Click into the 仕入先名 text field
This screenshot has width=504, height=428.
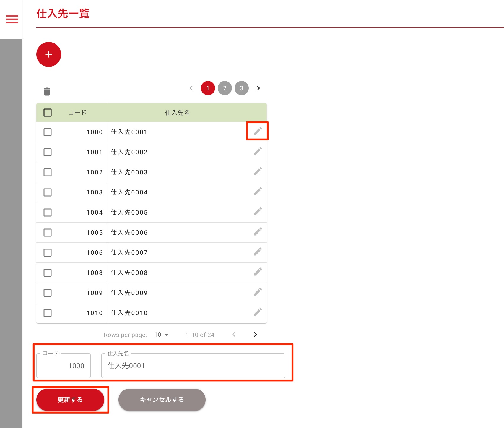pos(193,366)
